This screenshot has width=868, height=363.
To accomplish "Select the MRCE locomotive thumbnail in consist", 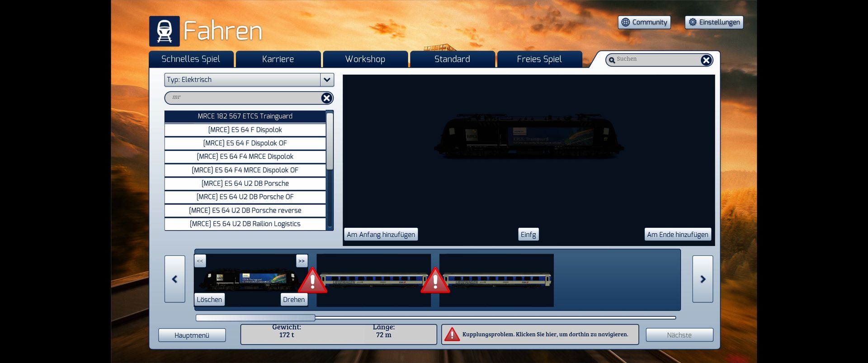I will pyautogui.click(x=251, y=280).
